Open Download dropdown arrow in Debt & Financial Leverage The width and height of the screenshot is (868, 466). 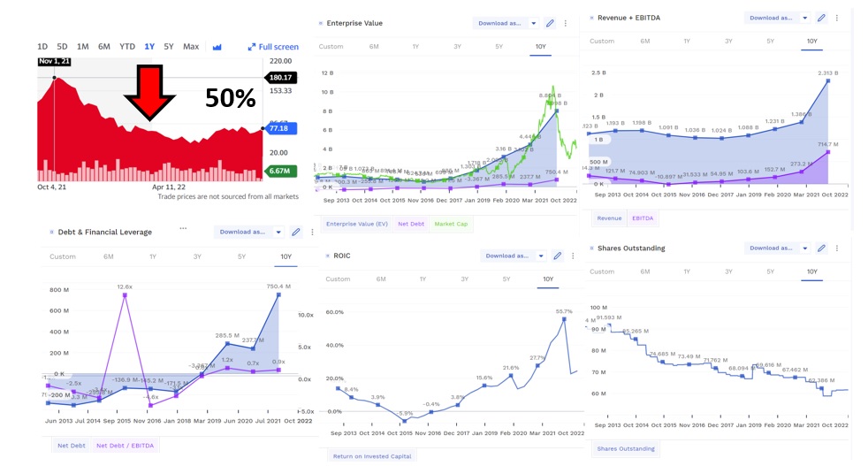278,233
